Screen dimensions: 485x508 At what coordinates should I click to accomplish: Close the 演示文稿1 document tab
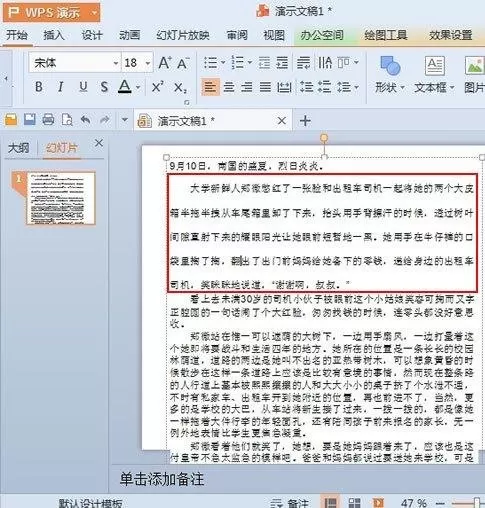(x=282, y=121)
